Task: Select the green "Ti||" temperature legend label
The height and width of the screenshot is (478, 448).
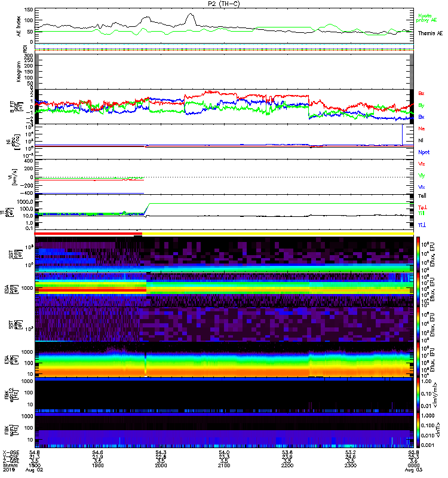Action: click(421, 213)
